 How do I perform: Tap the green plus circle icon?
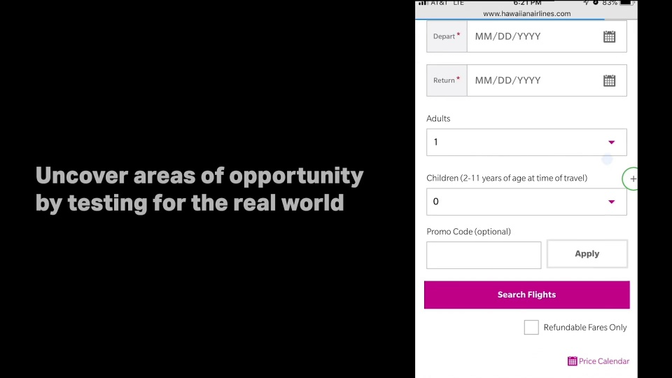point(631,179)
